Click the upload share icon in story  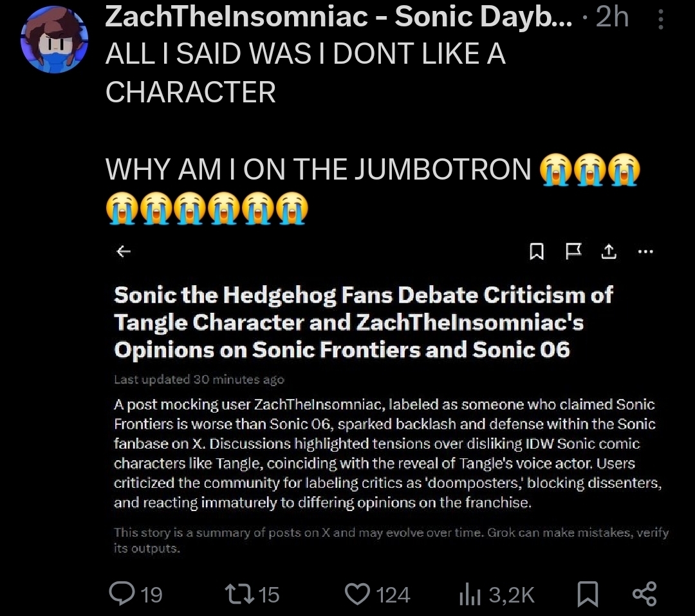tap(608, 253)
